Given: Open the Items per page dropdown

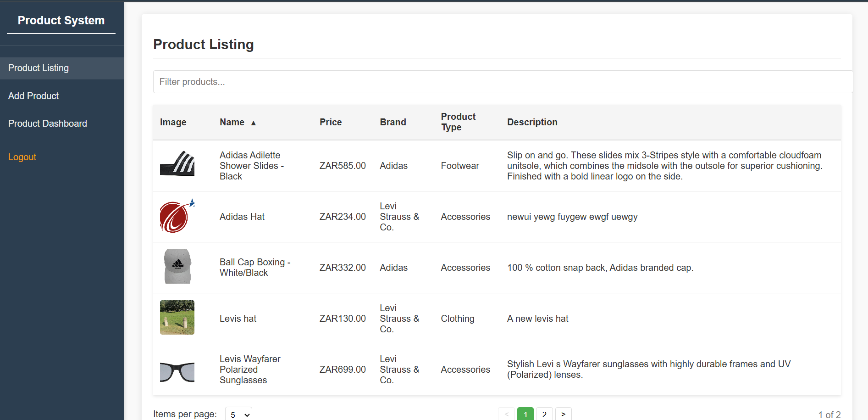Looking at the screenshot, I should pos(238,414).
